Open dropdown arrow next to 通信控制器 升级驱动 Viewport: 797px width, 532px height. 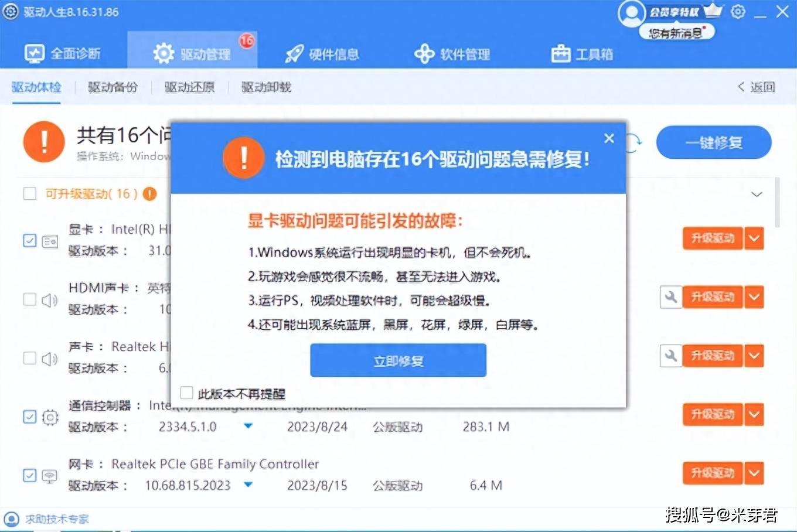(x=754, y=414)
